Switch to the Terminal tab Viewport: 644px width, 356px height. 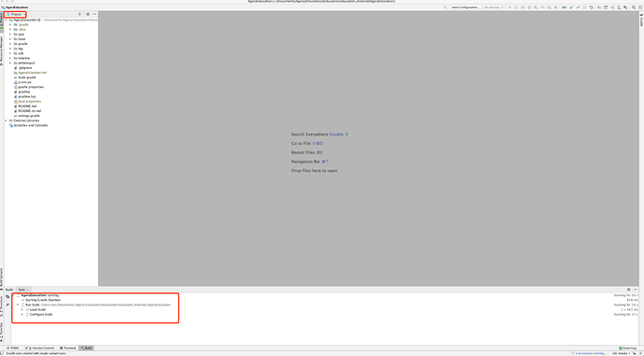click(x=68, y=349)
